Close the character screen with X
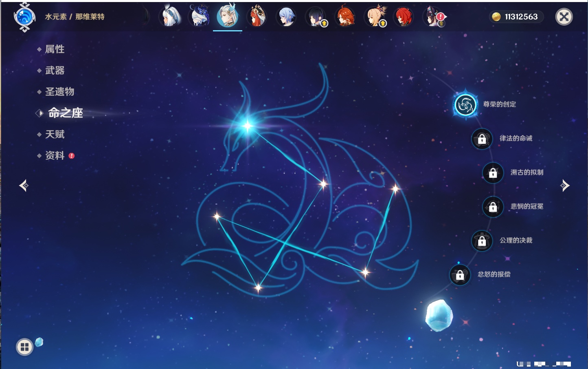588x369 pixels. pos(564,17)
